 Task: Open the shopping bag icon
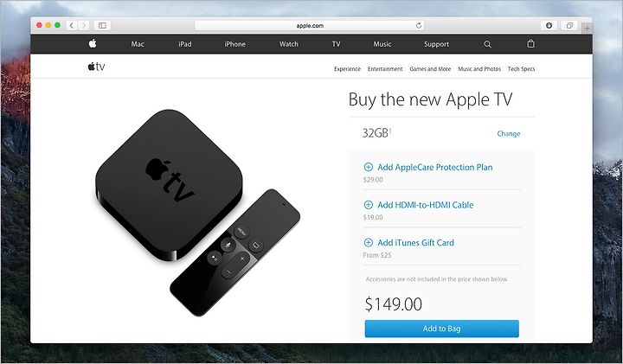[x=530, y=44]
